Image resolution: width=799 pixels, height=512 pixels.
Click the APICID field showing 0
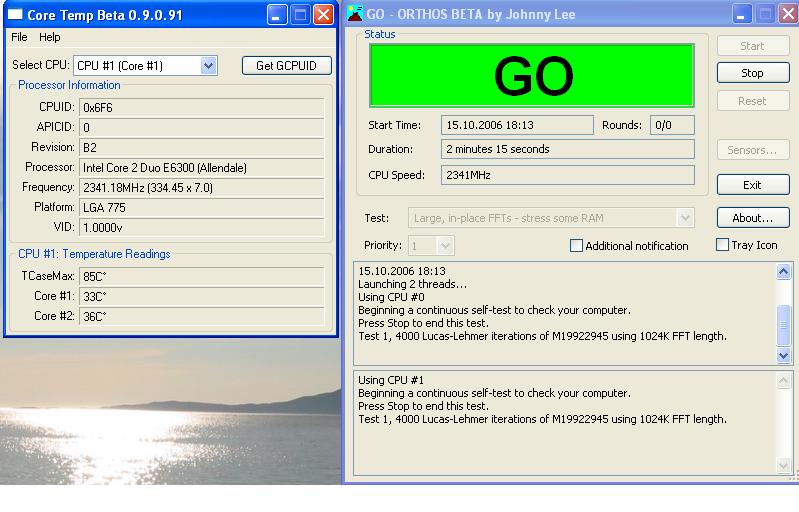click(x=202, y=127)
